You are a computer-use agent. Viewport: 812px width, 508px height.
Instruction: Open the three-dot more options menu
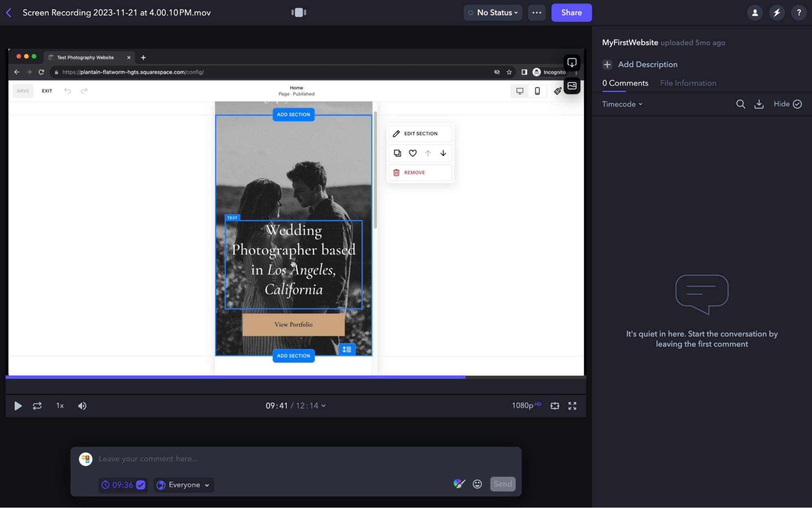click(x=537, y=13)
